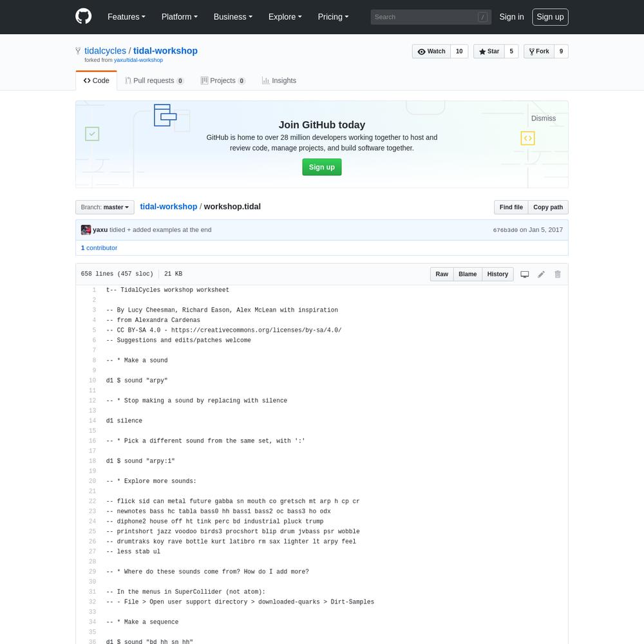Select line number 14
Image resolution: width=644 pixels, height=644 pixels.
[x=92, y=421]
